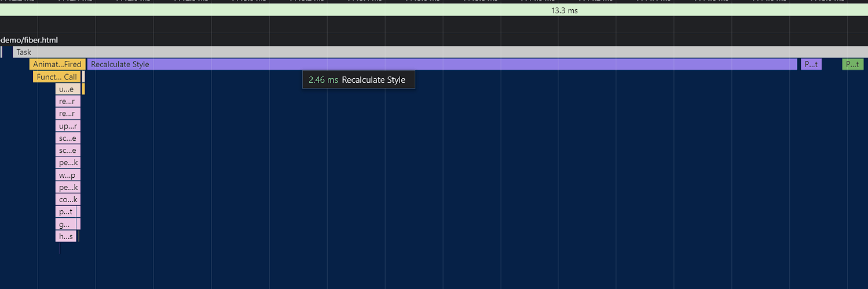The image size is (868, 289).
Task: Click the Funct... Call block
Action: [56, 77]
